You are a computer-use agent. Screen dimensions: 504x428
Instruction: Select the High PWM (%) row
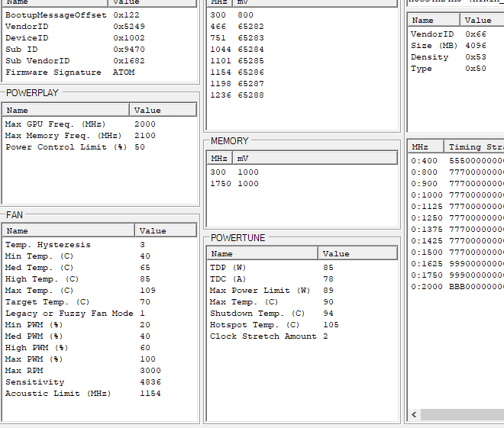click(100, 348)
